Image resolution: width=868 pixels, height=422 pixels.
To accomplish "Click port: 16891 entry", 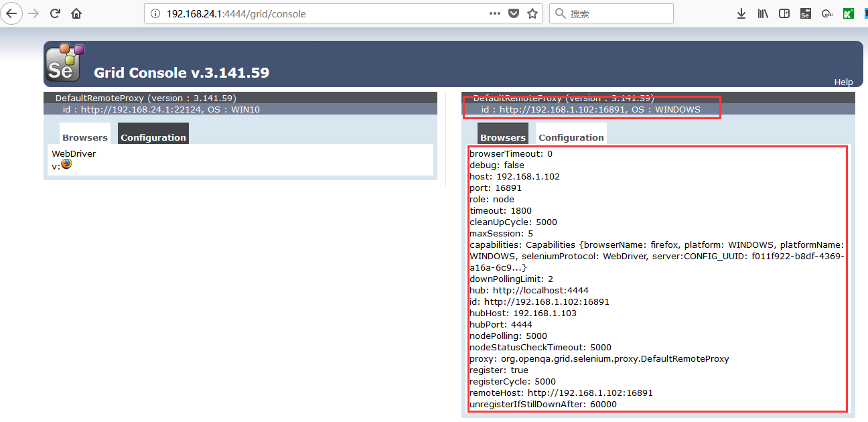I will coord(496,188).
